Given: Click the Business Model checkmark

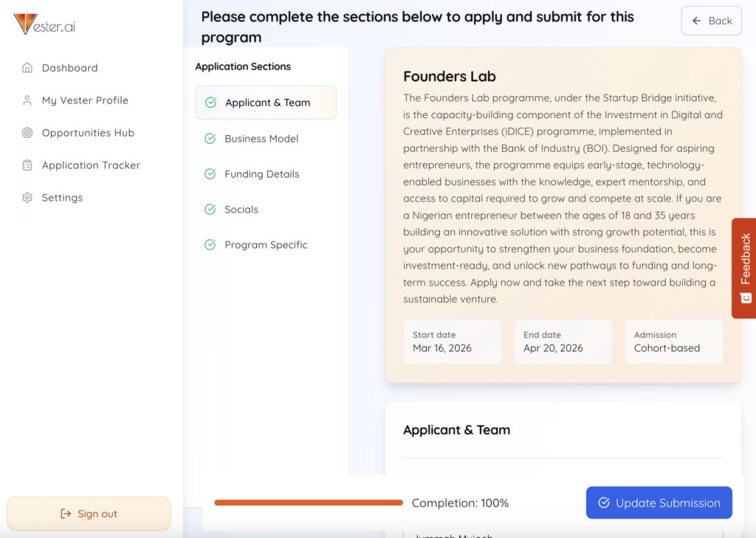Looking at the screenshot, I should point(210,139).
